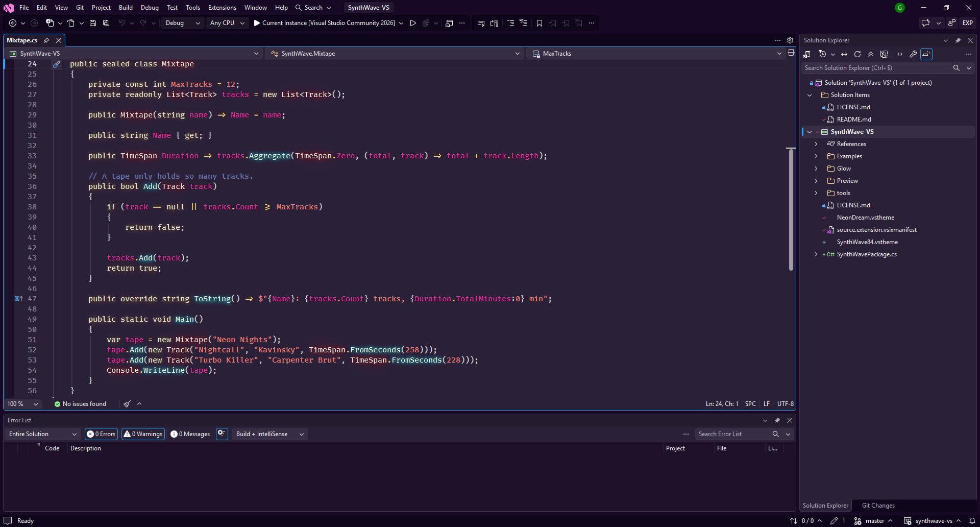Expand the Examples folder
This screenshot has width=980, height=527.
[x=816, y=156]
